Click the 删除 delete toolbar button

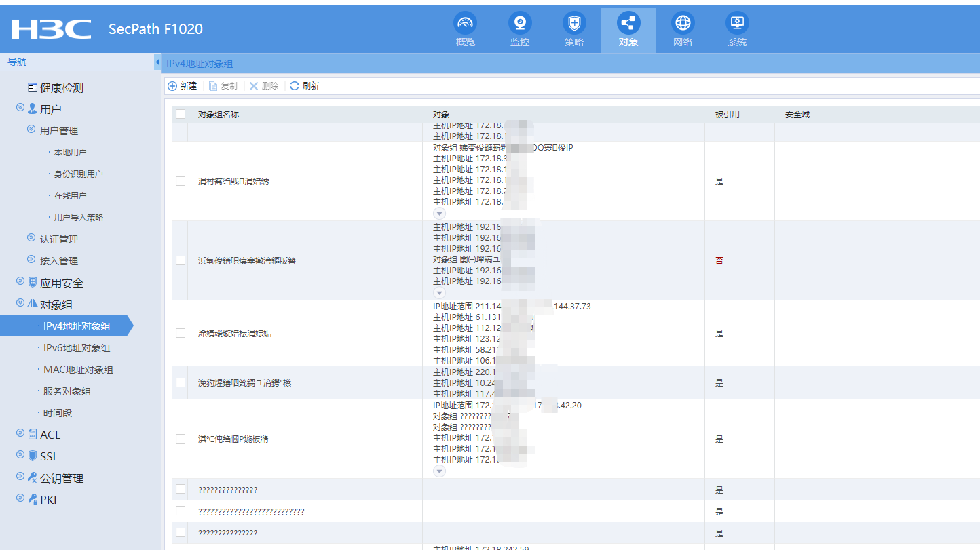pyautogui.click(x=264, y=86)
